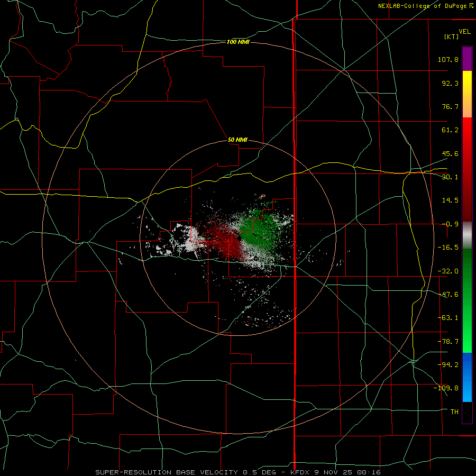Click the Super-Resolution Base Velocity caption
The image size is (476, 476).
pyautogui.click(x=237, y=472)
